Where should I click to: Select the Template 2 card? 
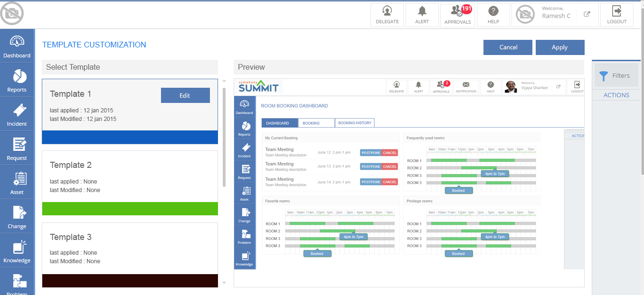tap(130, 176)
